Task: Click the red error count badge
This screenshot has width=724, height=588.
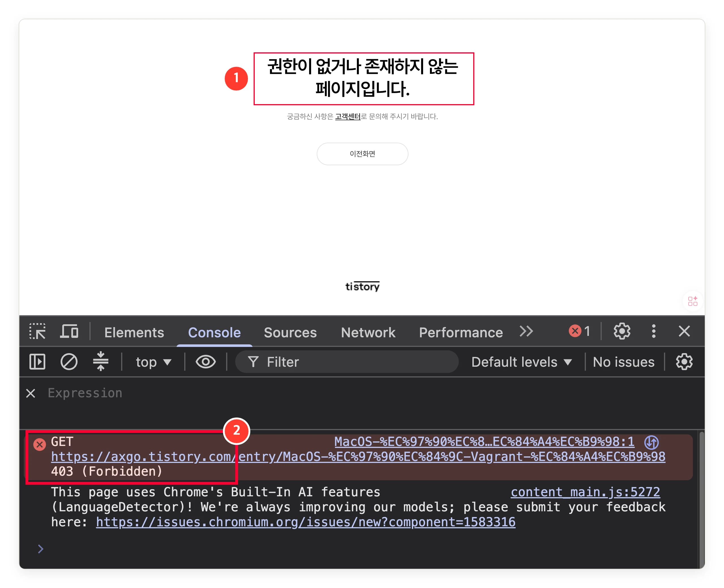Action: click(x=579, y=331)
